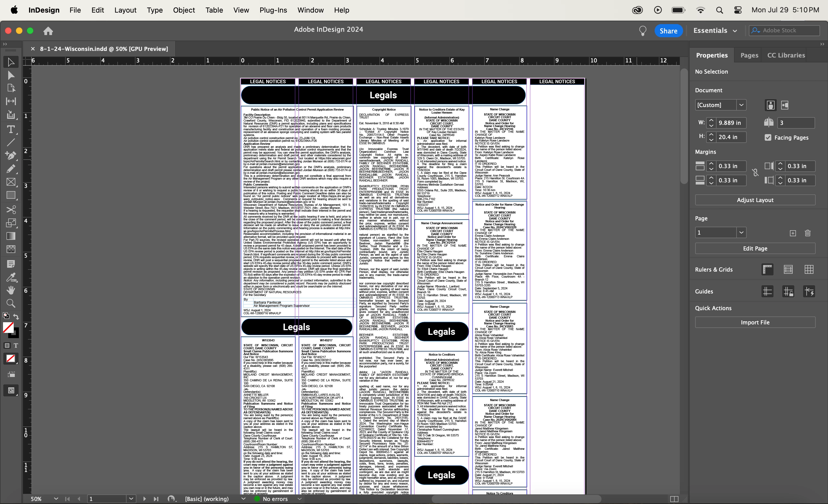Toggle the Facing Pages checkbox

tap(768, 137)
